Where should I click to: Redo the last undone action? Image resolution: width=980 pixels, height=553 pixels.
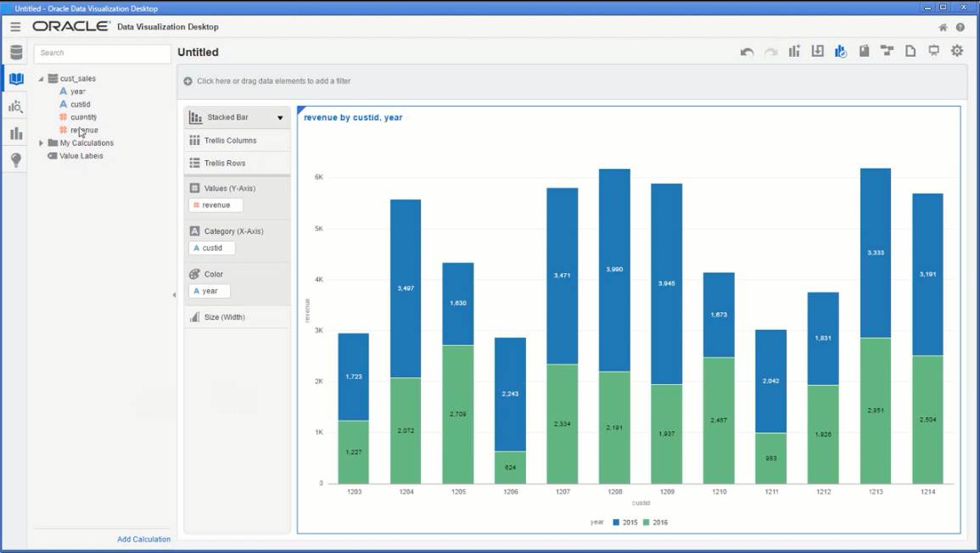pos(771,52)
